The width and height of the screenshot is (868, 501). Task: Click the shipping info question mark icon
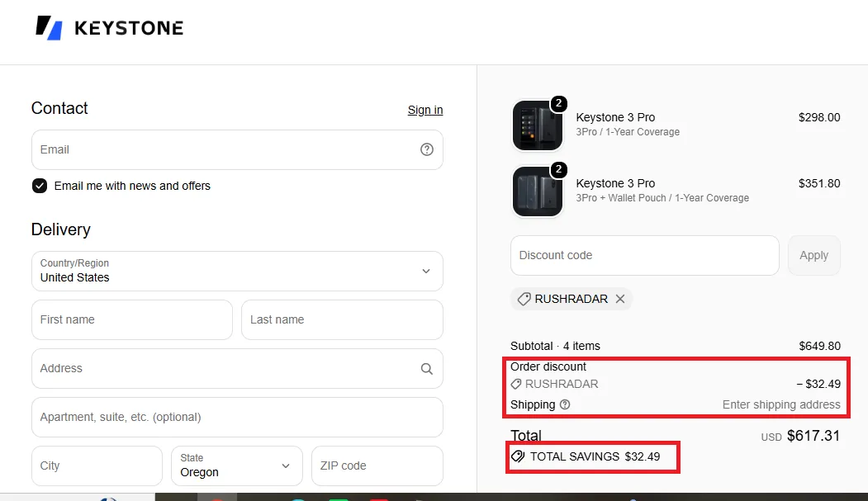pos(565,404)
